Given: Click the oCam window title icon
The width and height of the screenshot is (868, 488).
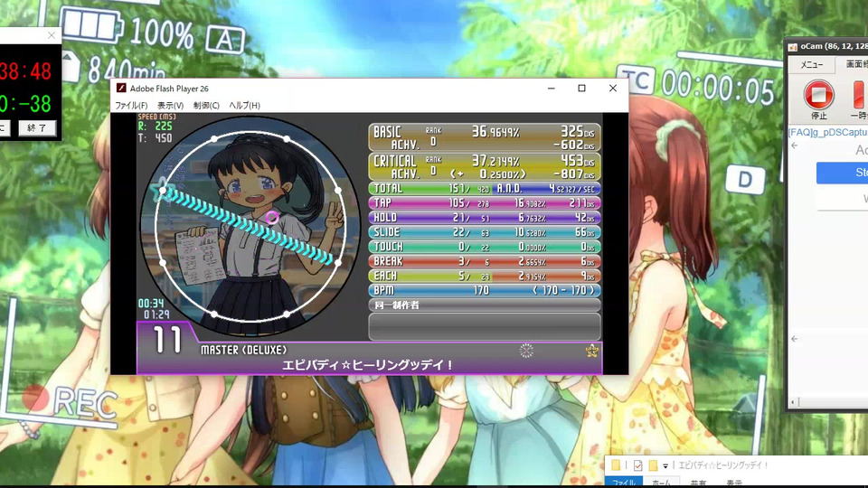Looking at the screenshot, I should tap(793, 46).
